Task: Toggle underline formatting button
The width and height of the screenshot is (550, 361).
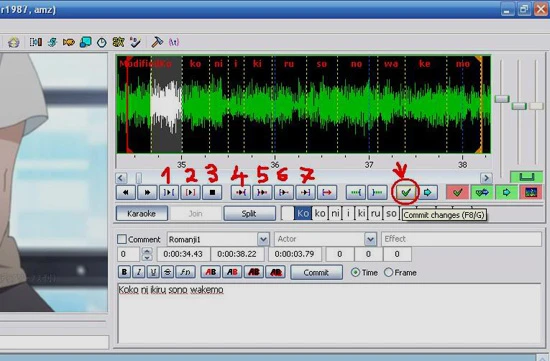Action: [153, 272]
